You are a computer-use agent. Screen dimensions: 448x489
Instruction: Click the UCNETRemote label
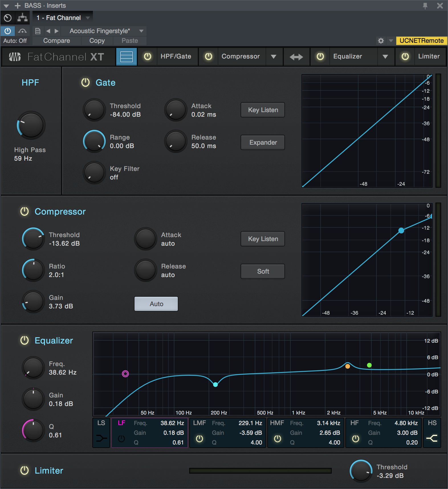click(x=421, y=41)
